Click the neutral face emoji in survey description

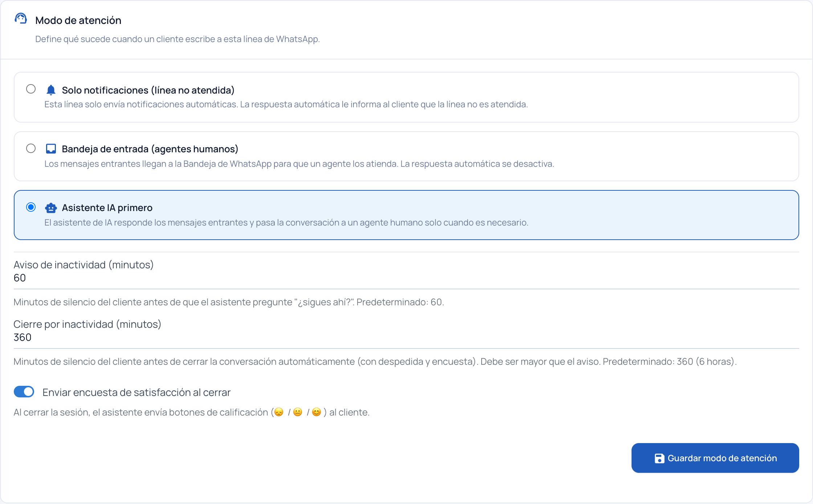coord(298,412)
